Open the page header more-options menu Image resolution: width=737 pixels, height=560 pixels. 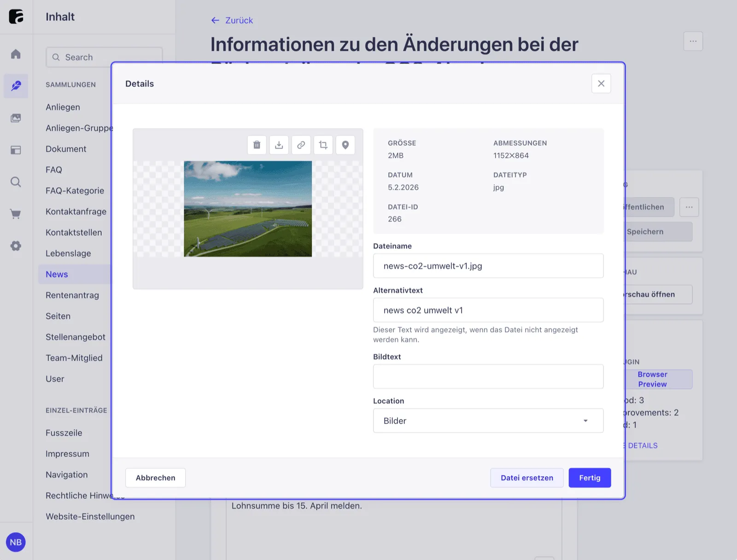click(x=693, y=41)
